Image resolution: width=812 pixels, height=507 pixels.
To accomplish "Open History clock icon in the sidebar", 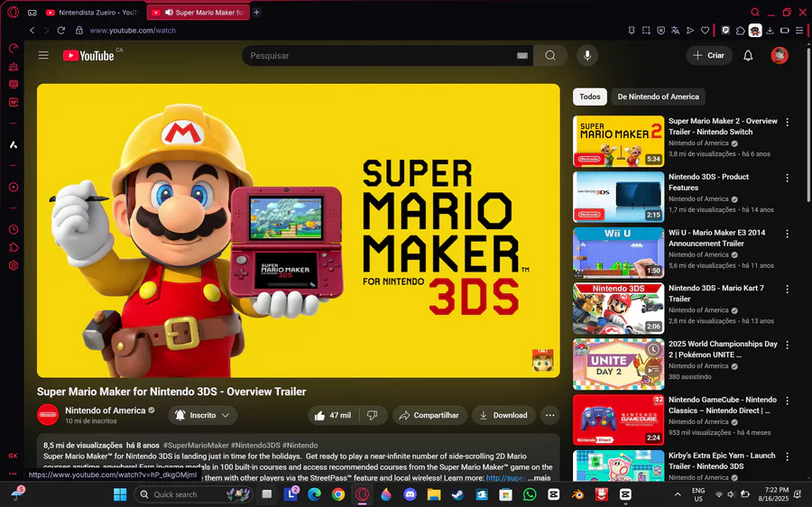I will point(14,229).
